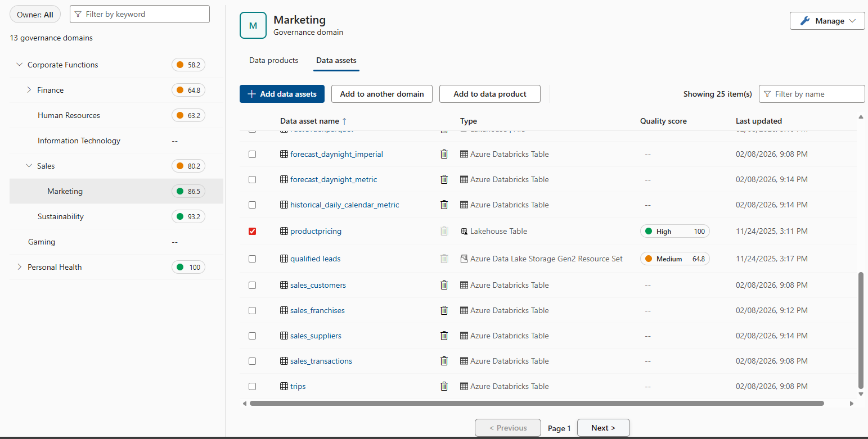Collapse the Corporate Functions tree
This screenshot has height=439, width=868.
[19, 65]
